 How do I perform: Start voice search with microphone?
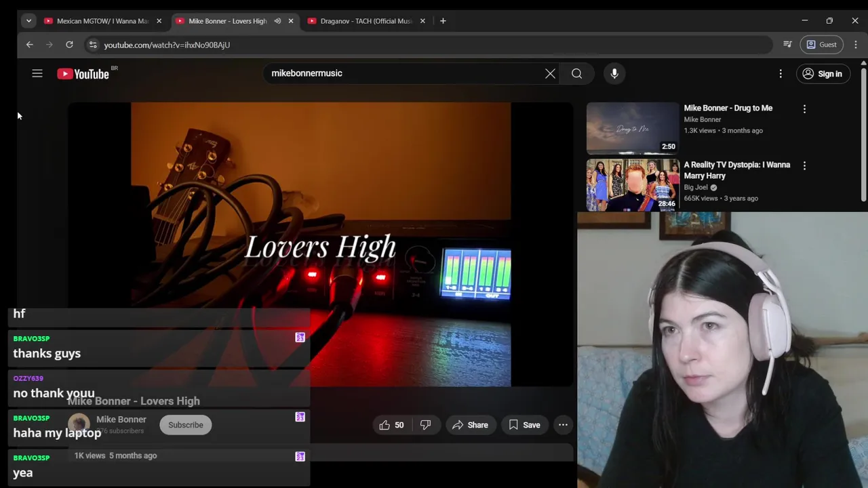click(614, 73)
